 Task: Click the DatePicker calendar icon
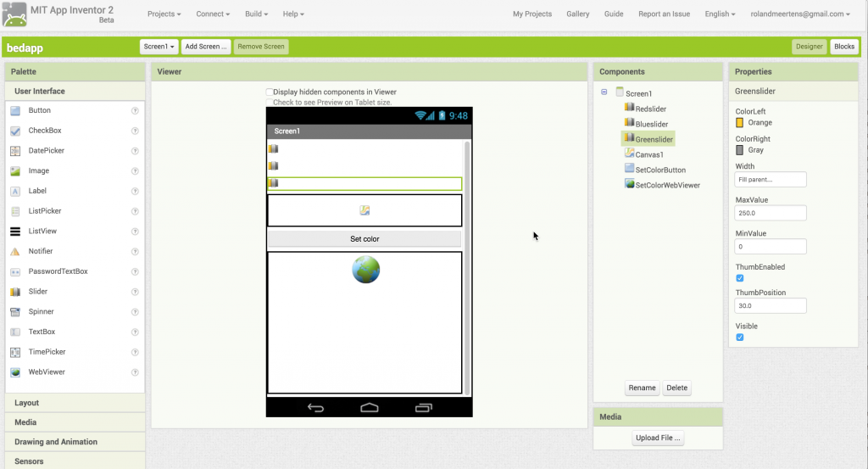click(15, 151)
